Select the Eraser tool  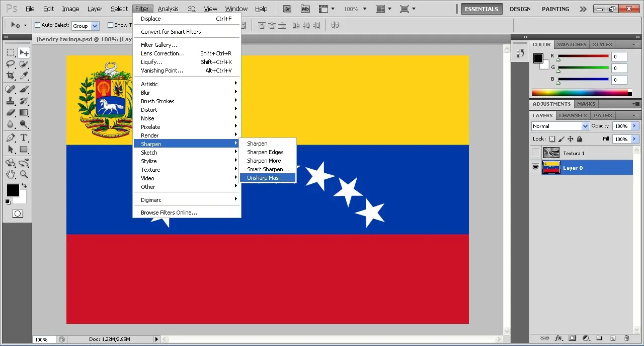click(11, 112)
